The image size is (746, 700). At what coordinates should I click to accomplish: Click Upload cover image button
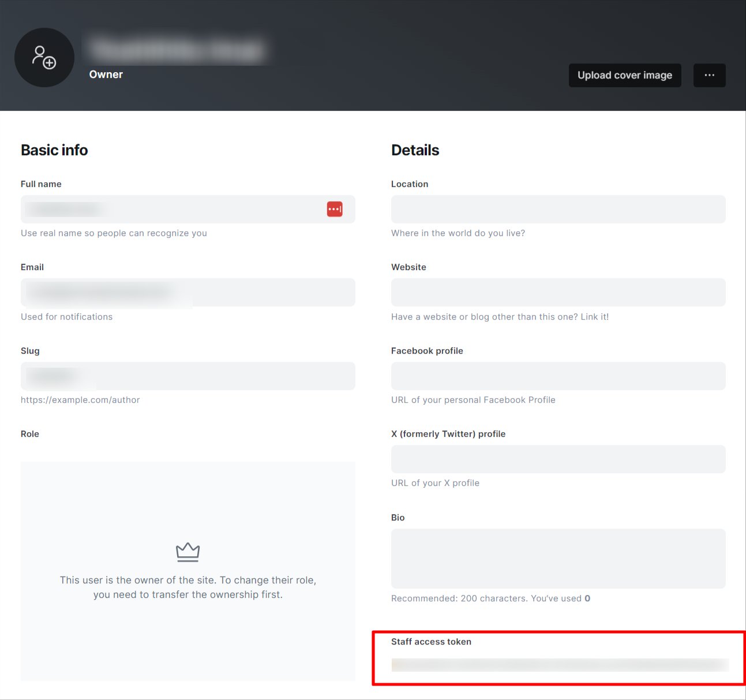[x=625, y=75]
